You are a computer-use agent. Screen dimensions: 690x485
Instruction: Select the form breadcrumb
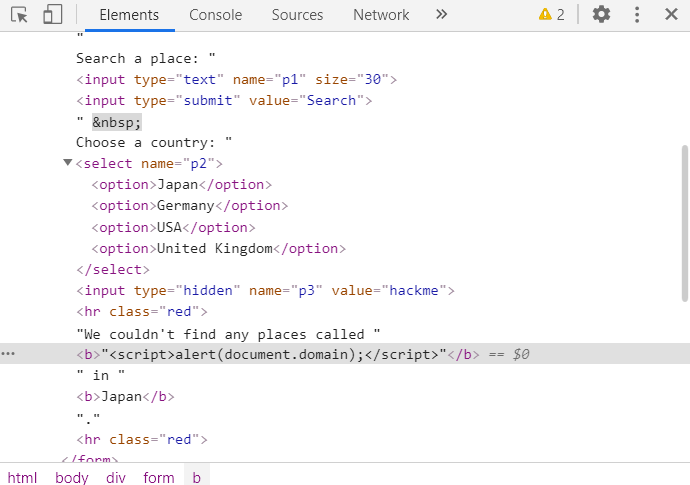point(158,478)
